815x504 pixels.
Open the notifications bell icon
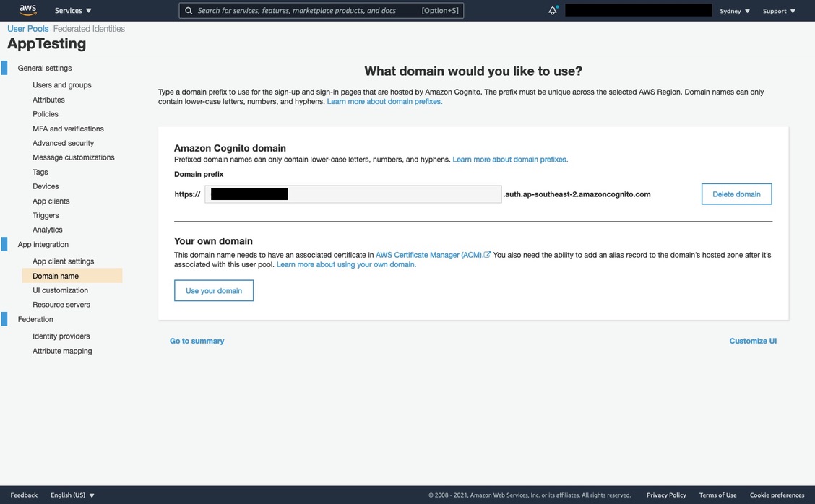pyautogui.click(x=553, y=10)
